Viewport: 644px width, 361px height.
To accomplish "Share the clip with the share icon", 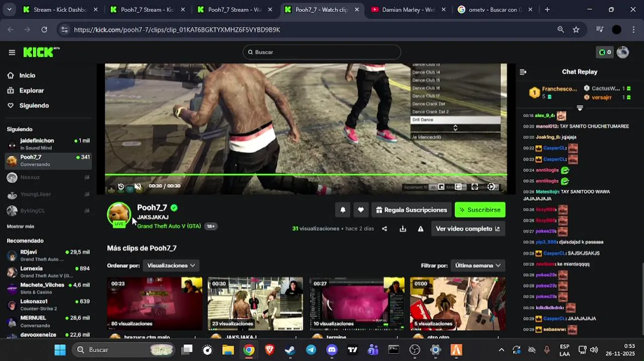I will [x=385, y=229].
